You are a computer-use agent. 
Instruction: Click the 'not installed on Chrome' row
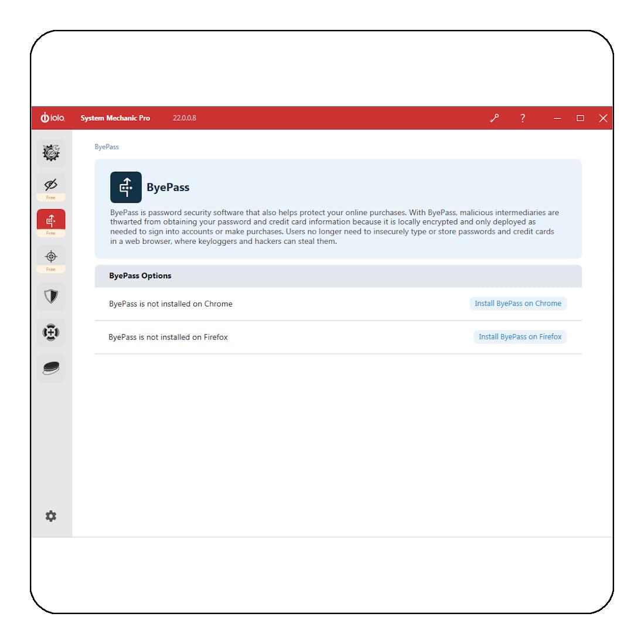click(x=338, y=304)
